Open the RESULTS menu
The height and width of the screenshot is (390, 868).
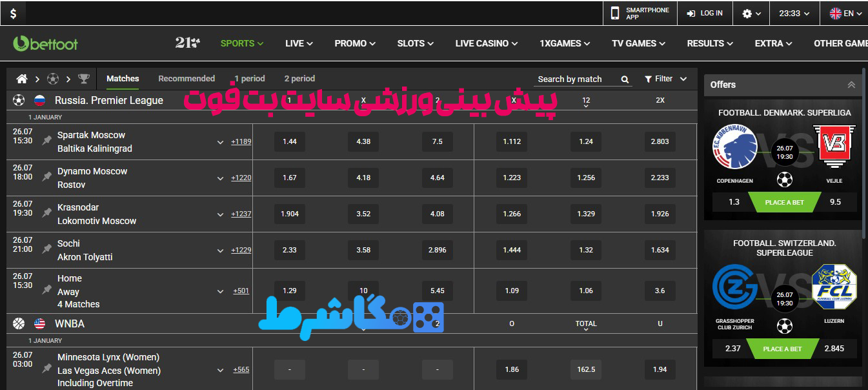click(710, 43)
